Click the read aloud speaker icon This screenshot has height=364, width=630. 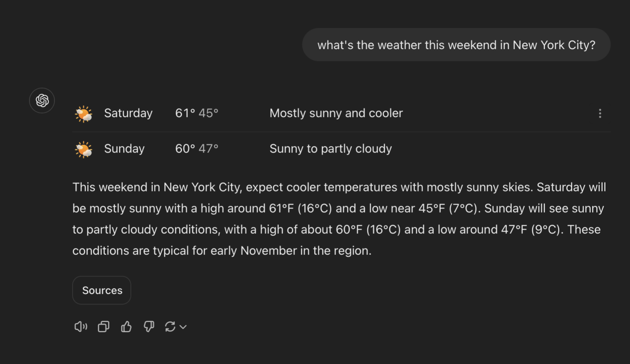(x=81, y=327)
